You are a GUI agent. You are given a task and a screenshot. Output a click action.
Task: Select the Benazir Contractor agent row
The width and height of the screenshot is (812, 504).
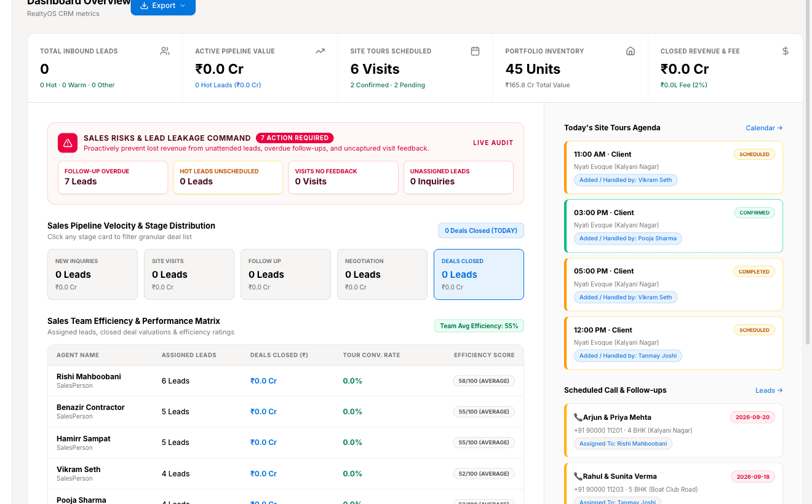coord(285,412)
